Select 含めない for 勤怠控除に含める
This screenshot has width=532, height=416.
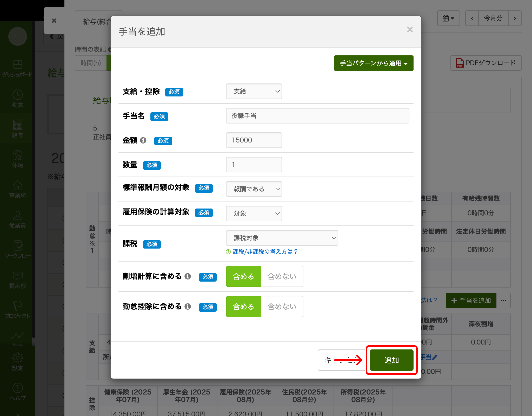(282, 307)
